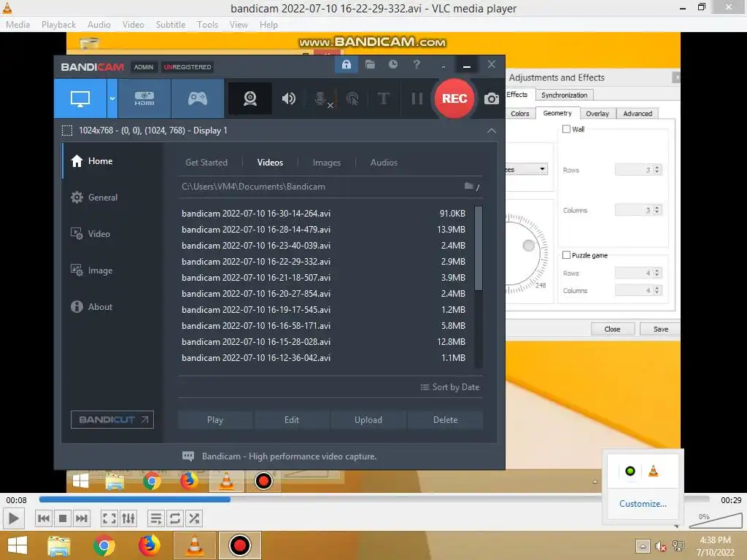
Task: Toggle webcam overlay icon in Bandicam
Action: click(x=250, y=98)
